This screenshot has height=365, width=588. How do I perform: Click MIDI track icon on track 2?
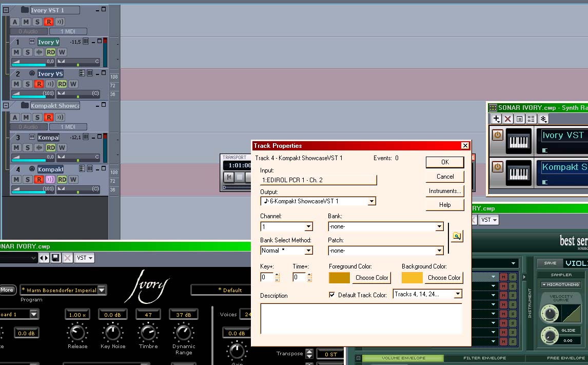(32, 73)
